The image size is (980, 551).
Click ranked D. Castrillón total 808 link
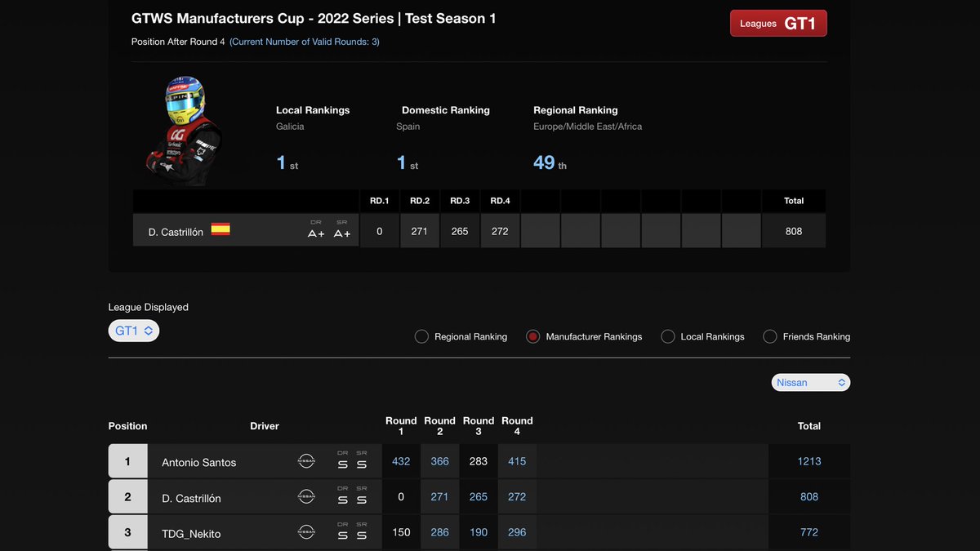click(809, 496)
